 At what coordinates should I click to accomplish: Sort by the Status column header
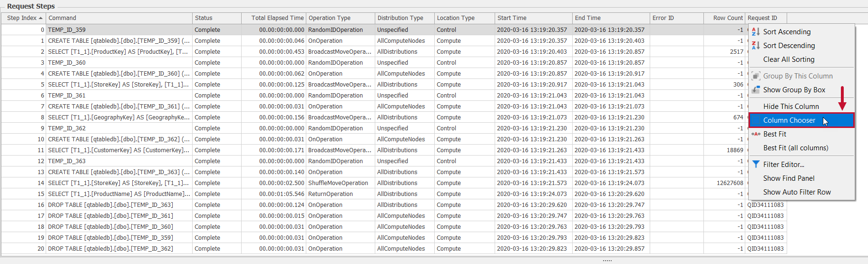coord(216,18)
